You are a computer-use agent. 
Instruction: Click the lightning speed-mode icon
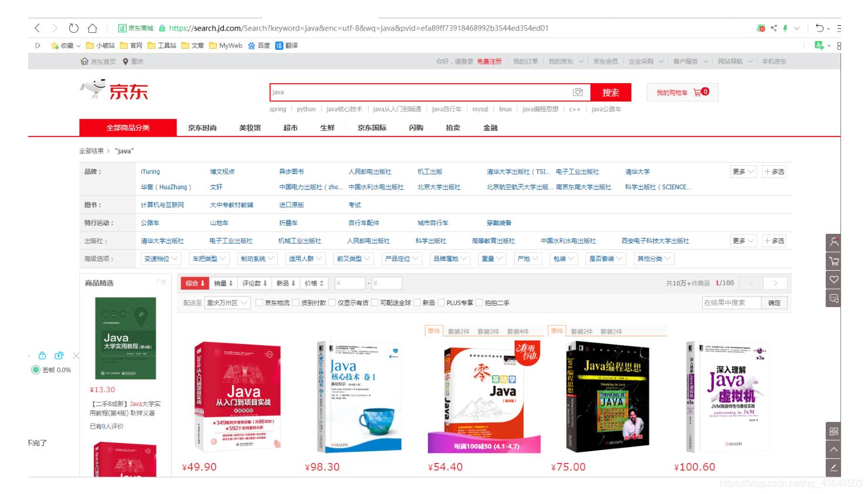coord(785,28)
